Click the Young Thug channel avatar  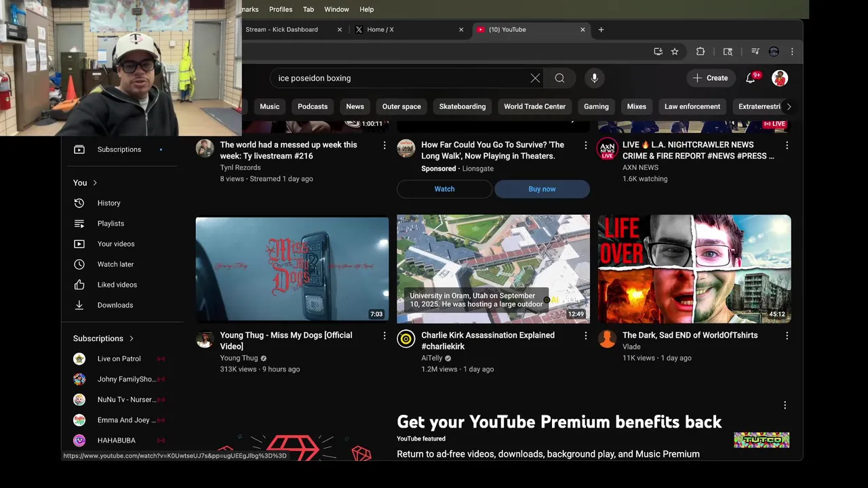[x=205, y=339]
